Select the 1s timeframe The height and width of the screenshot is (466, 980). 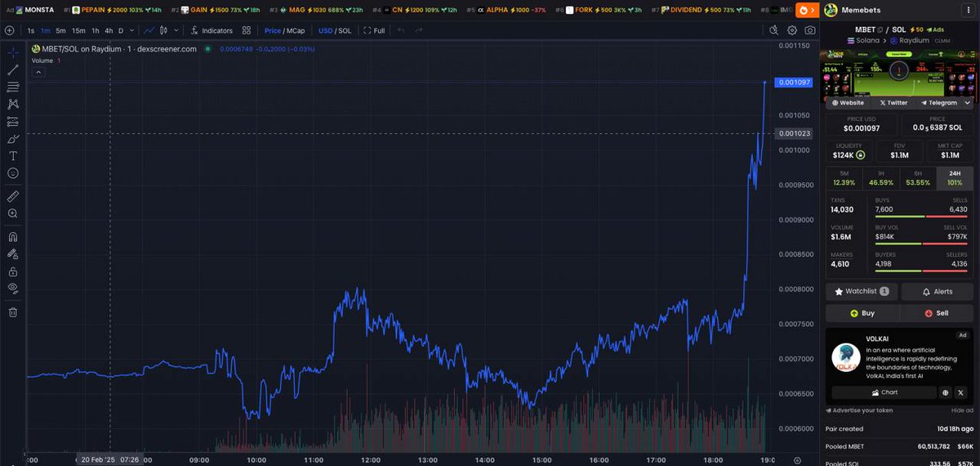pyautogui.click(x=31, y=30)
